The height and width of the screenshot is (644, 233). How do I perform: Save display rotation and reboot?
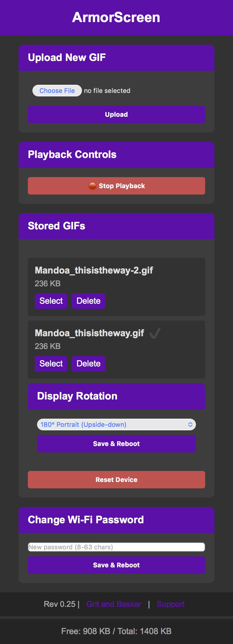click(x=116, y=444)
